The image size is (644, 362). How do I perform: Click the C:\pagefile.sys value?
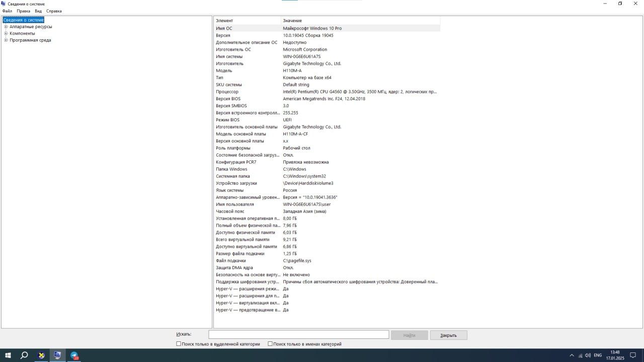tap(297, 261)
